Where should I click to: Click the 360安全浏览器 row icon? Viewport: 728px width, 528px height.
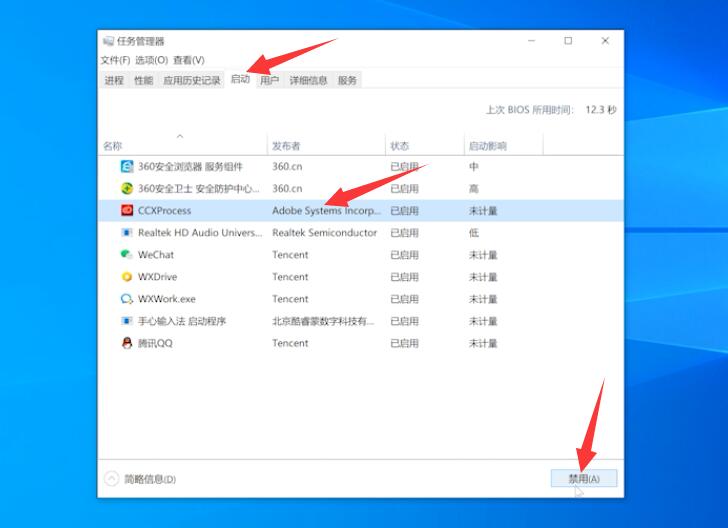pyautogui.click(x=127, y=166)
